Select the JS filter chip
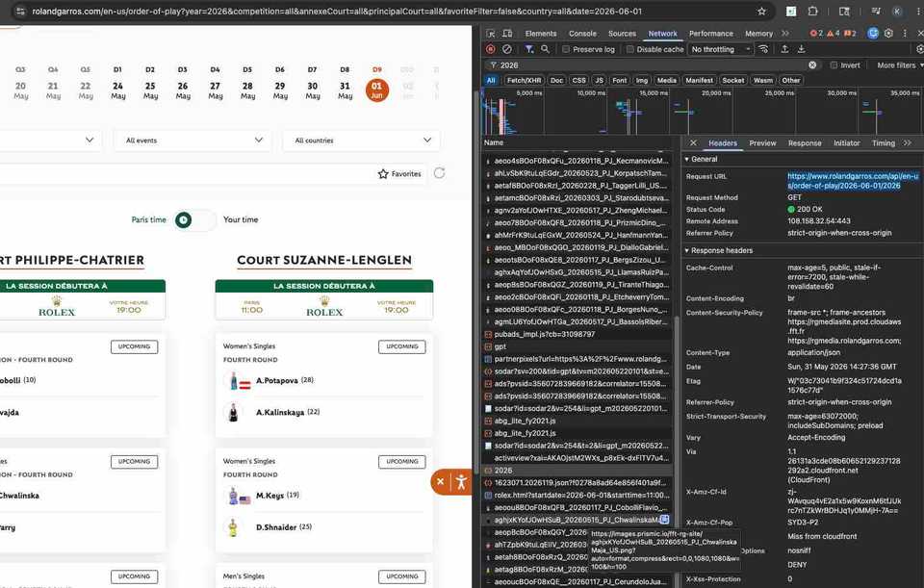 tap(599, 80)
